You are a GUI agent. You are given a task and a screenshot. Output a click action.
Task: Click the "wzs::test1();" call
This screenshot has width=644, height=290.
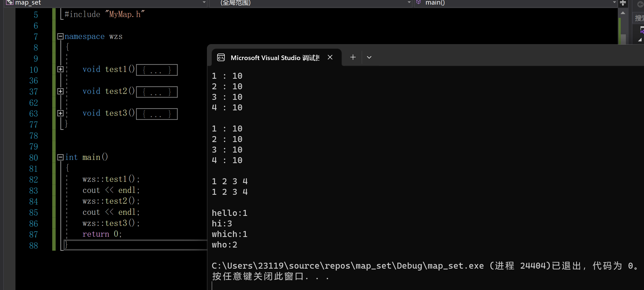pyautogui.click(x=111, y=179)
